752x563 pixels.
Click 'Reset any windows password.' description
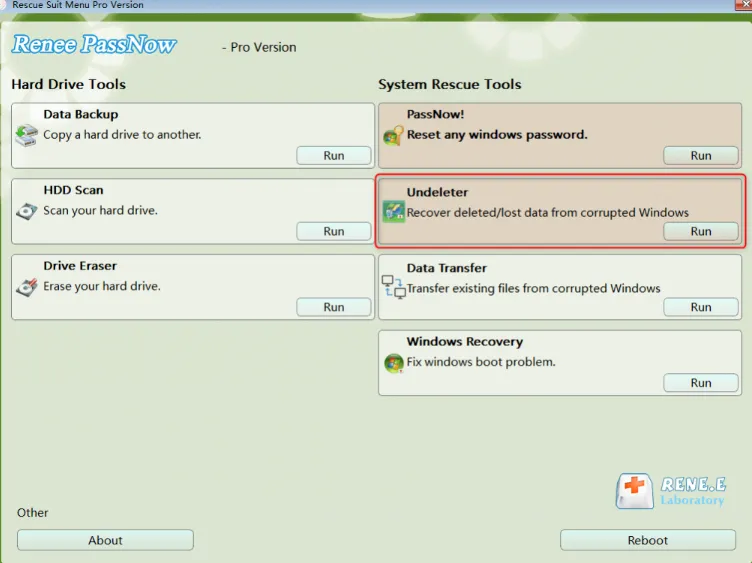(x=497, y=135)
